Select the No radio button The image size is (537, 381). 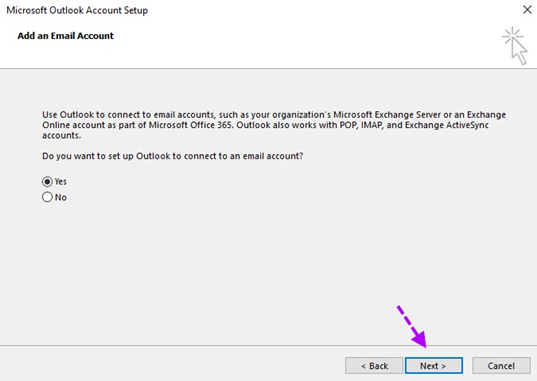click(x=47, y=197)
